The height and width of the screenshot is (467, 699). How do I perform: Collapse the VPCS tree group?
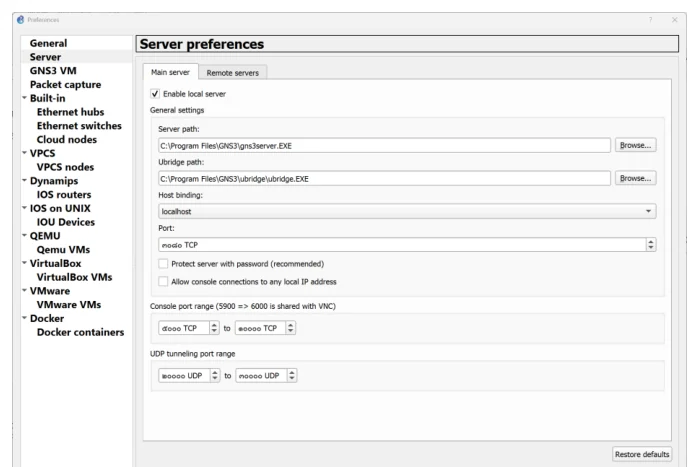point(25,152)
